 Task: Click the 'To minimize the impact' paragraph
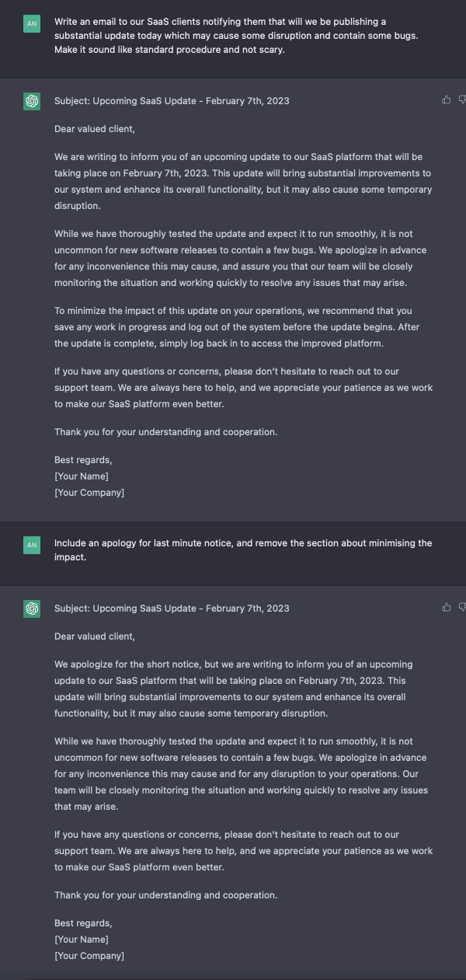(233, 327)
